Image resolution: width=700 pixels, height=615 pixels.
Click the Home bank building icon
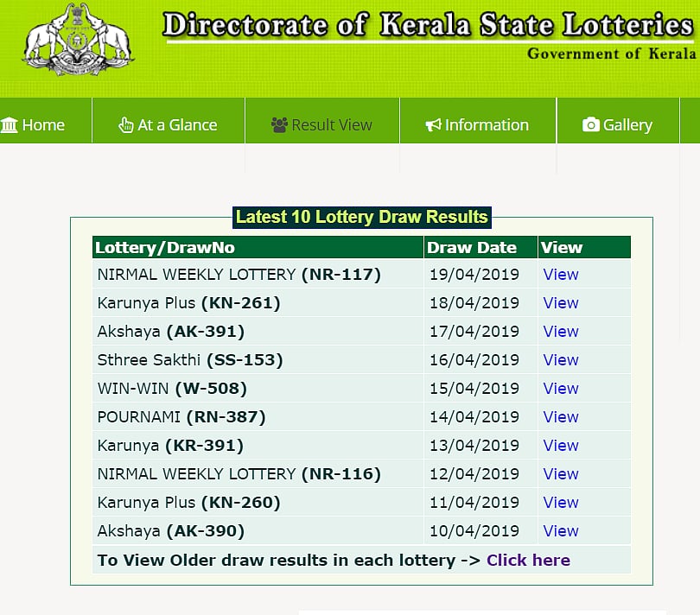pos(10,125)
